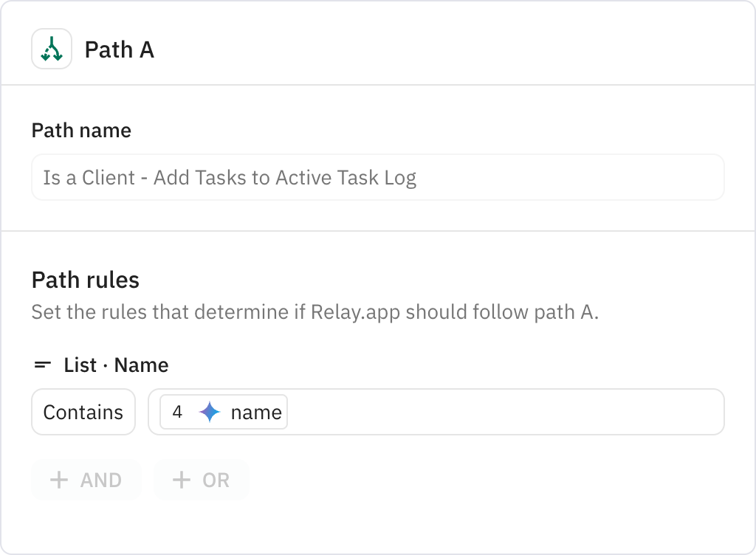Image resolution: width=756 pixels, height=555 pixels.
Task: Click the green branching path icon
Action: coord(51,49)
